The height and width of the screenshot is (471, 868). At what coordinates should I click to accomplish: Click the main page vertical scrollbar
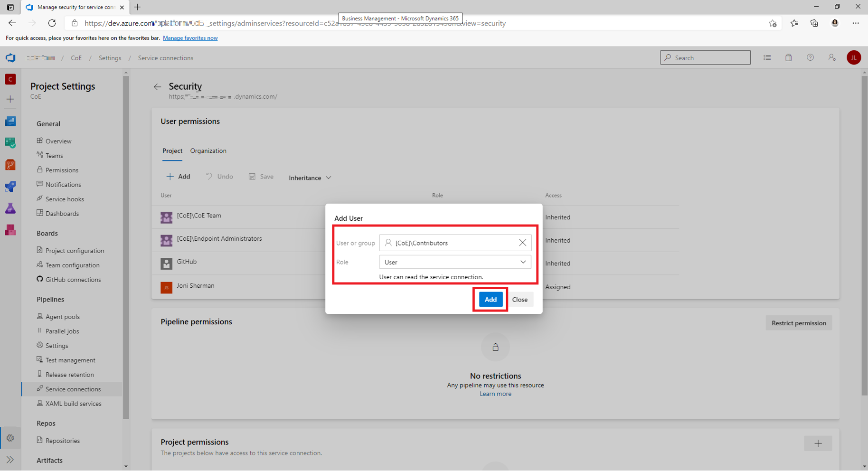[864, 235]
